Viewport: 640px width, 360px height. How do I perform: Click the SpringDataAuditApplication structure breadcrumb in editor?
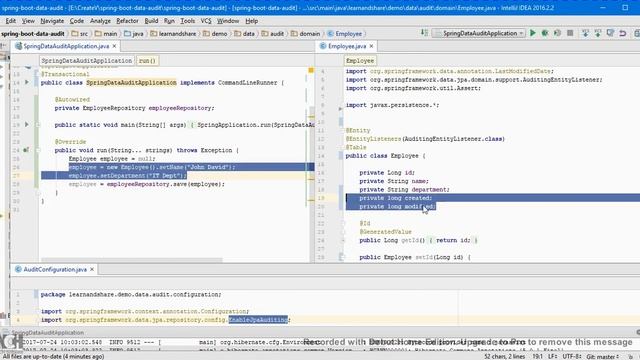[x=87, y=60]
